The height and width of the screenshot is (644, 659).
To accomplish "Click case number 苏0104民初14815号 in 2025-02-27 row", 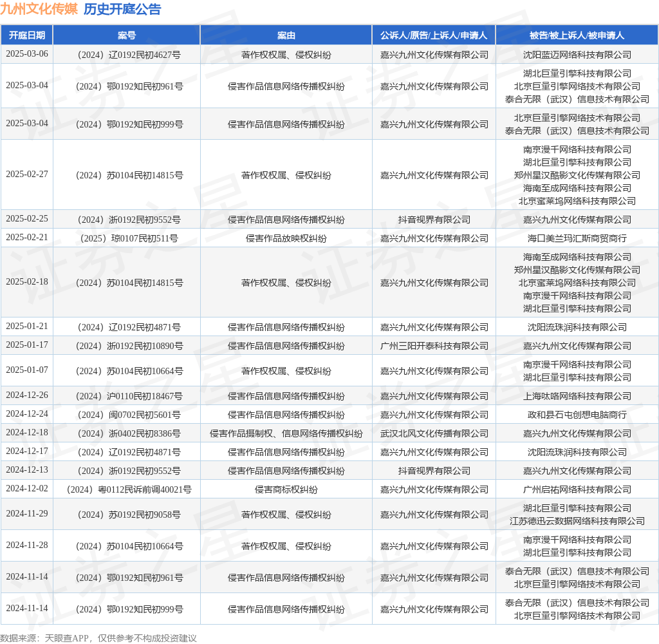I will coord(129,175).
